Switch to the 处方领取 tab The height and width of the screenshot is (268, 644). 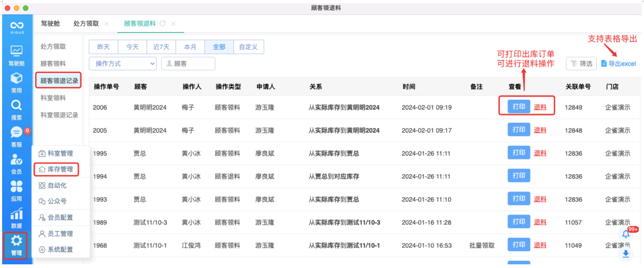pyautogui.click(x=86, y=24)
